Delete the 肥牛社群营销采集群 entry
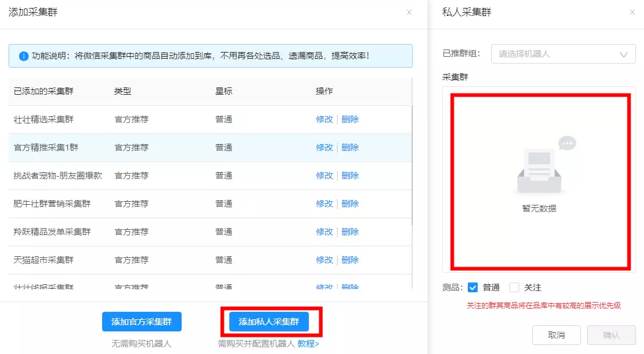Screen dimensions: 644x354 [x=350, y=204]
